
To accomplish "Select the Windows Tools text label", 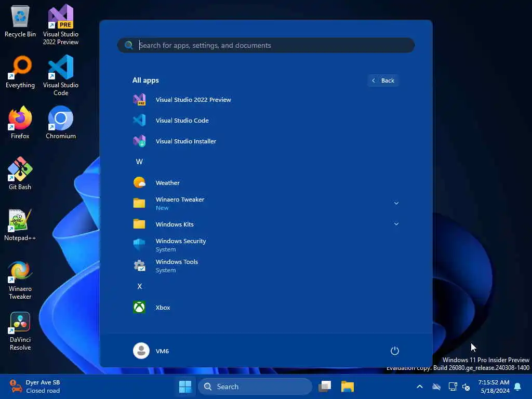I will pyautogui.click(x=177, y=262).
